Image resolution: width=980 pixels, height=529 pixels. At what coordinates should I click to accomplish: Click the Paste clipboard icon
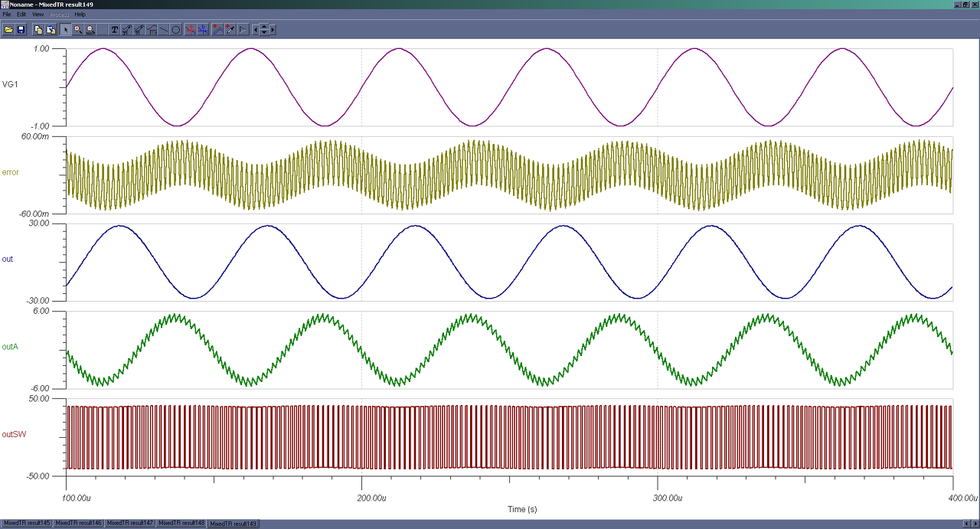coord(51,30)
